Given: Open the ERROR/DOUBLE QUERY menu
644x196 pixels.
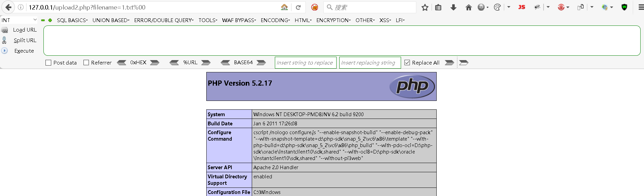Looking at the screenshot, I should [x=164, y=20].
